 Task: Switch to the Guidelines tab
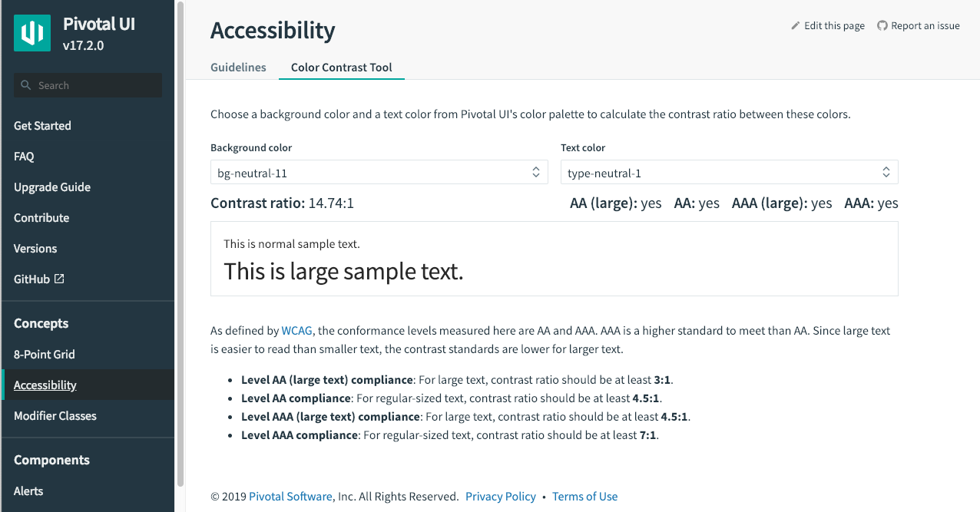click(239, 67)
